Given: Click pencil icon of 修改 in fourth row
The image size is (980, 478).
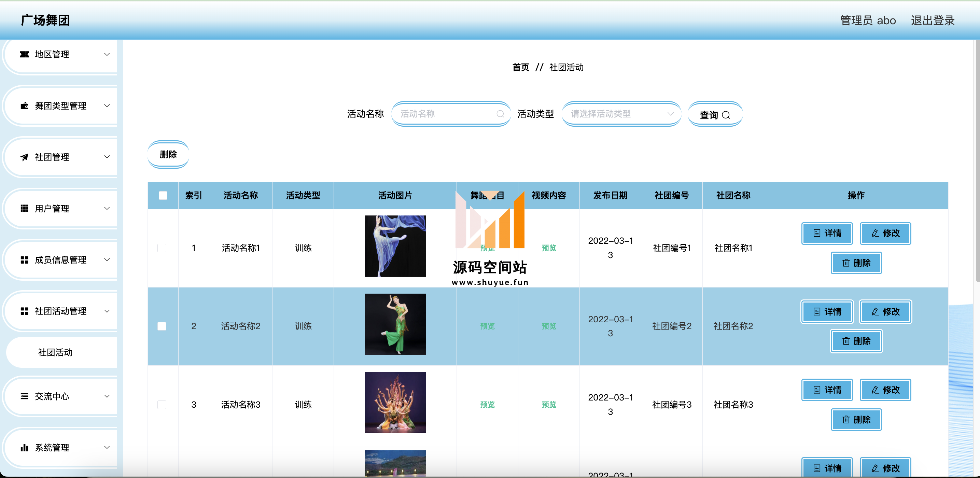Looking at the screenshot, I should [875, 468].
